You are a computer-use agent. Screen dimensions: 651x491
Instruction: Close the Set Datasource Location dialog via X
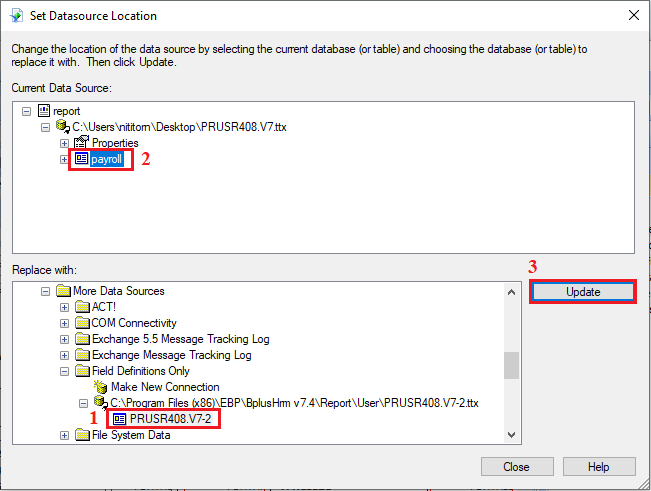633,15
